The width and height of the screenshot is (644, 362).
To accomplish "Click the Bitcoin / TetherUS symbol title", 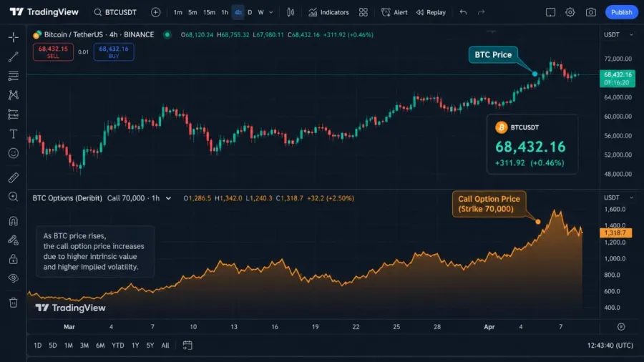I will tap(99, 35).
